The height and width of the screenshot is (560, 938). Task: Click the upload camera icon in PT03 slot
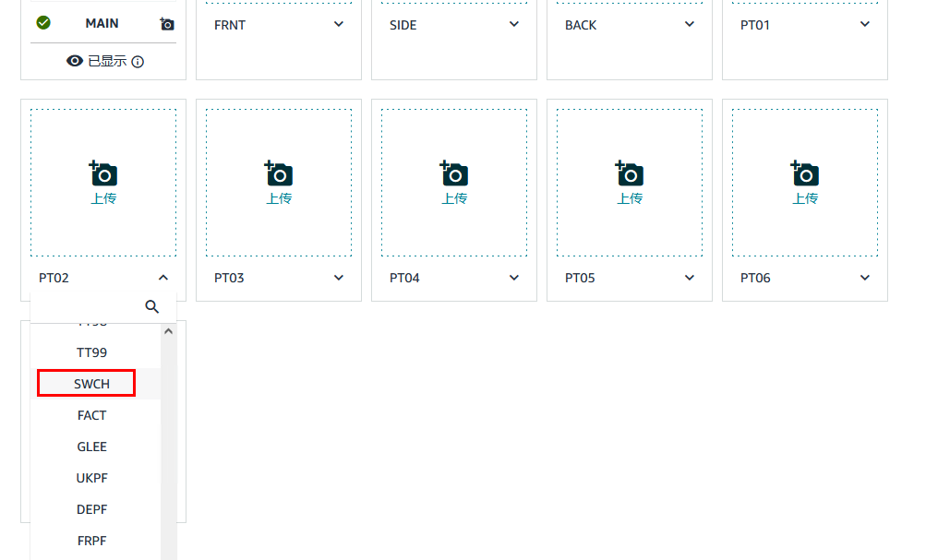tap(279, 173)
